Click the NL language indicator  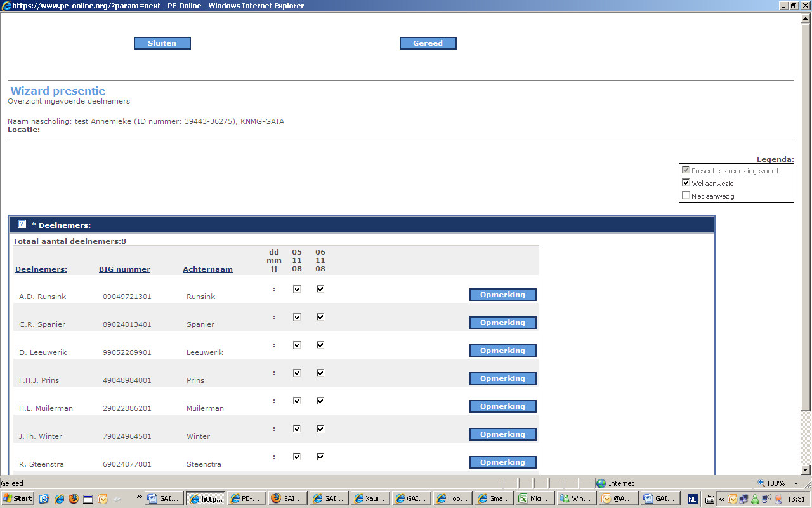[x=692, y=499]
